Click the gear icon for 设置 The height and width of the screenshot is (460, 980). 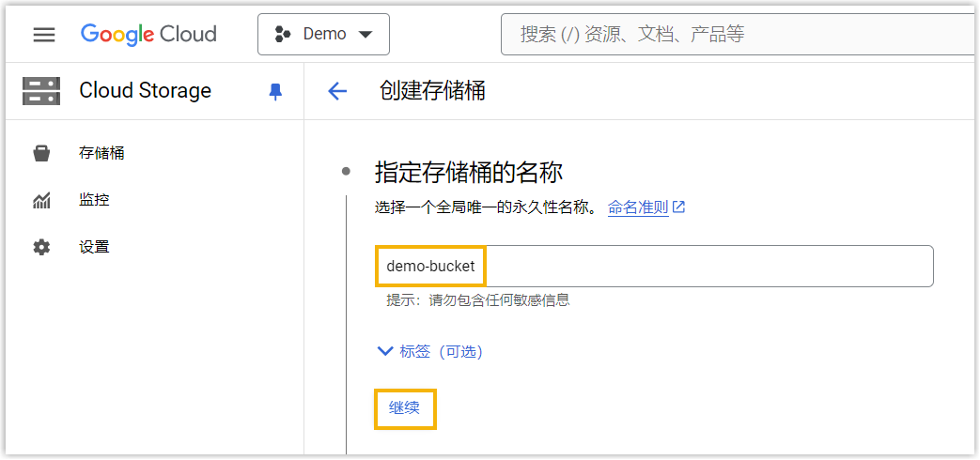[x=41, y=247]
